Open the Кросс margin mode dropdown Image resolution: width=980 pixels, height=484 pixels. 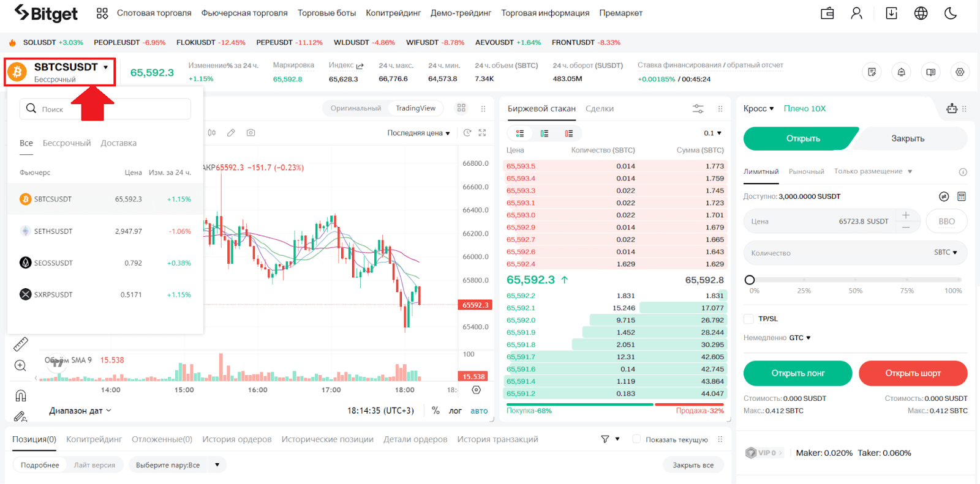(758, 108)
